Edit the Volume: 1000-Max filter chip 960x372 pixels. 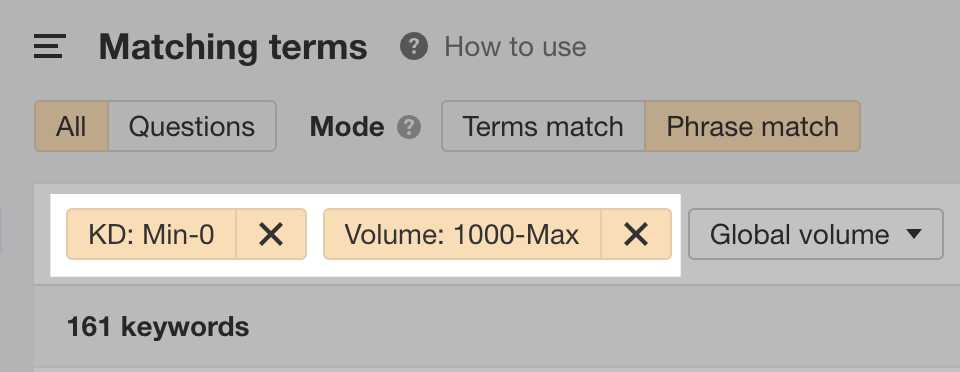coord(462,234)
